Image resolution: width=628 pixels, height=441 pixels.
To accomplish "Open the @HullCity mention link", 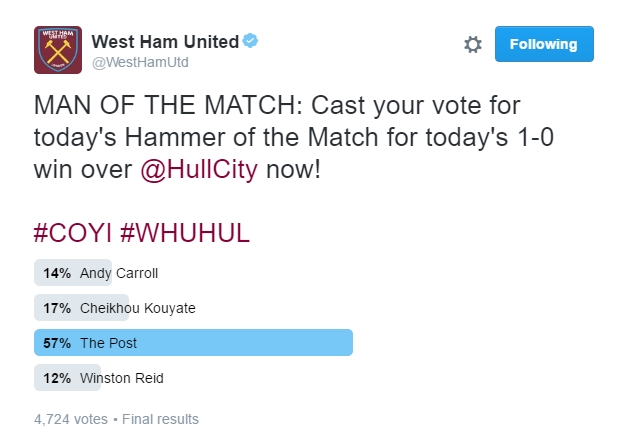I will click(x=199, y=169).
